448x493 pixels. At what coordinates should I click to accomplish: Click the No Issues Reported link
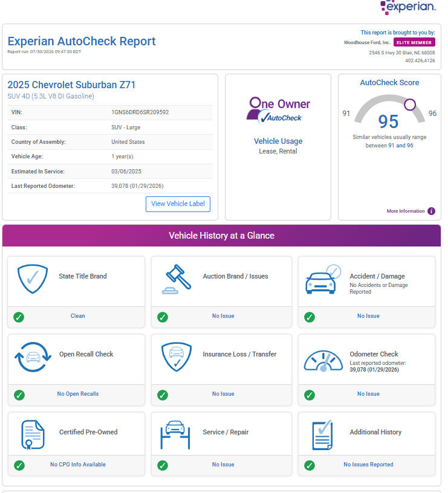click(368, 465)
